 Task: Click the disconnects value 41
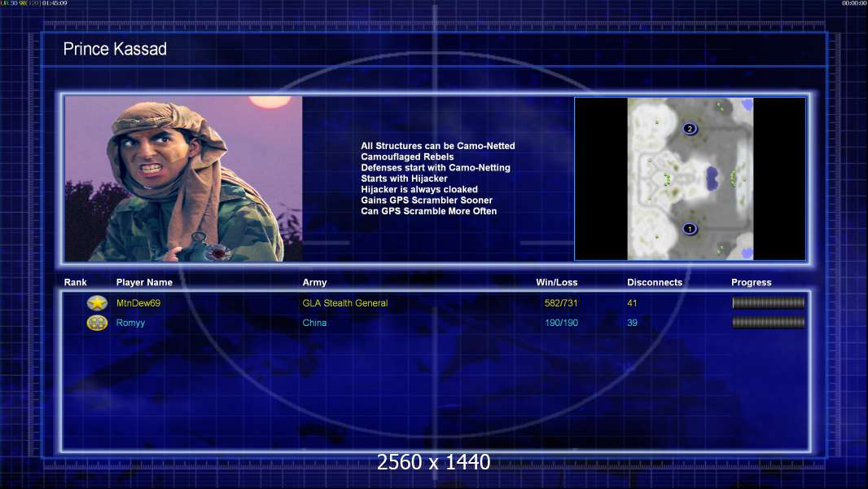(632, 303)
